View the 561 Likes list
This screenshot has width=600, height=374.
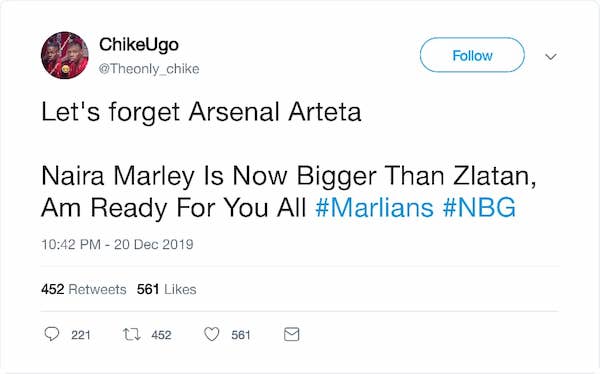coord(167,289)
